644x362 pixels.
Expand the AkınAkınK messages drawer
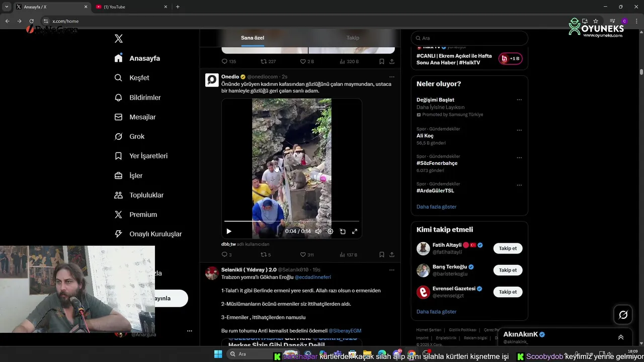click(x=621, y=337)
